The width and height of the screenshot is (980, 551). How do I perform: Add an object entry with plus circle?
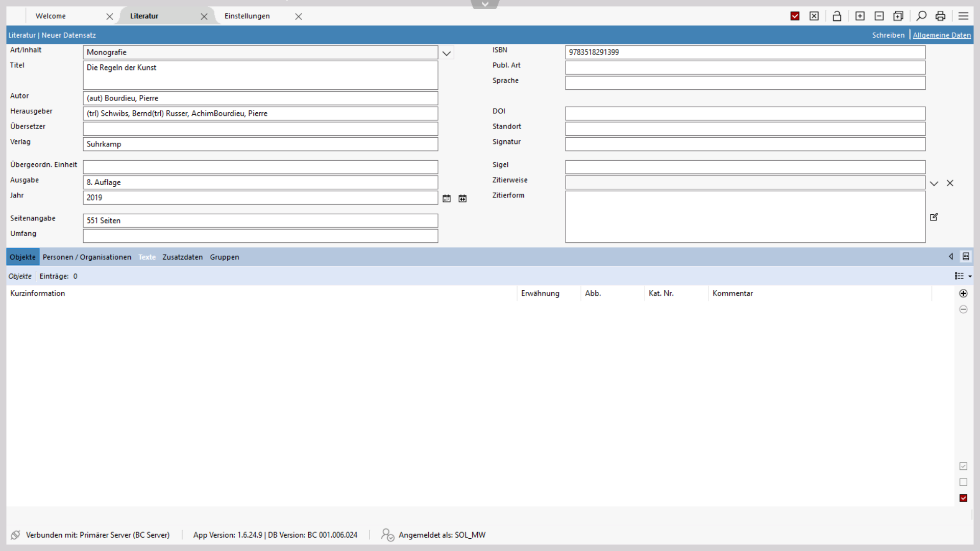tap(963, 293)
